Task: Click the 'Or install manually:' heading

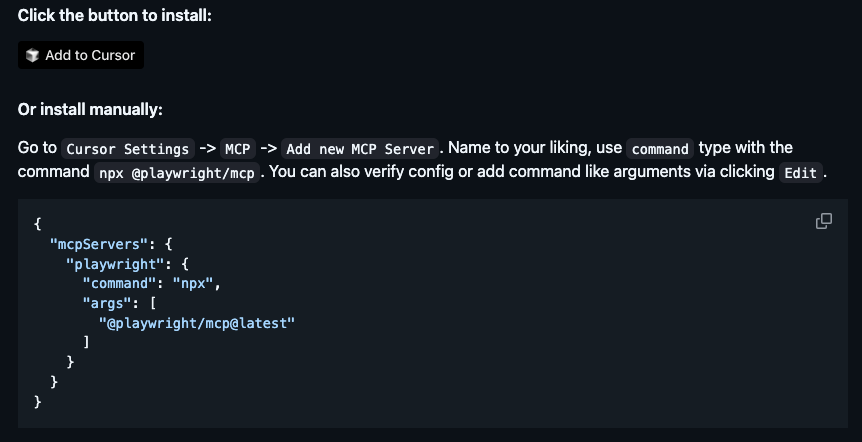Action: [x=90, y=109]
